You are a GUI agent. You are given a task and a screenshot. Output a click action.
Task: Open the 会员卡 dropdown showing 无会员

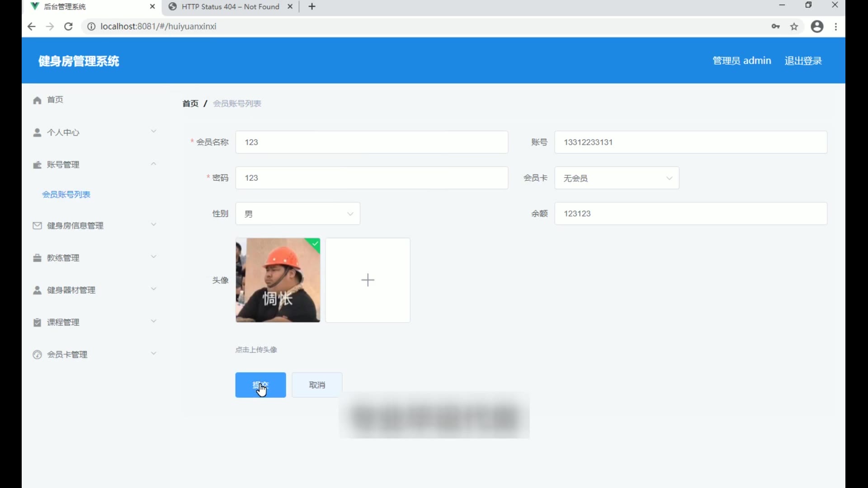(617, 178)
